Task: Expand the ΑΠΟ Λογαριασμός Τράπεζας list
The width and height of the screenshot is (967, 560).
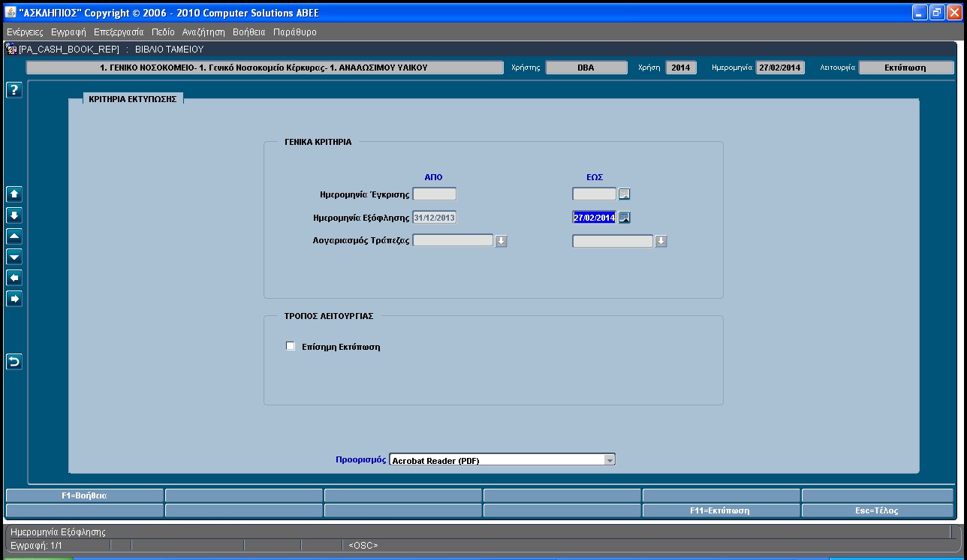Action: [502, 241]
